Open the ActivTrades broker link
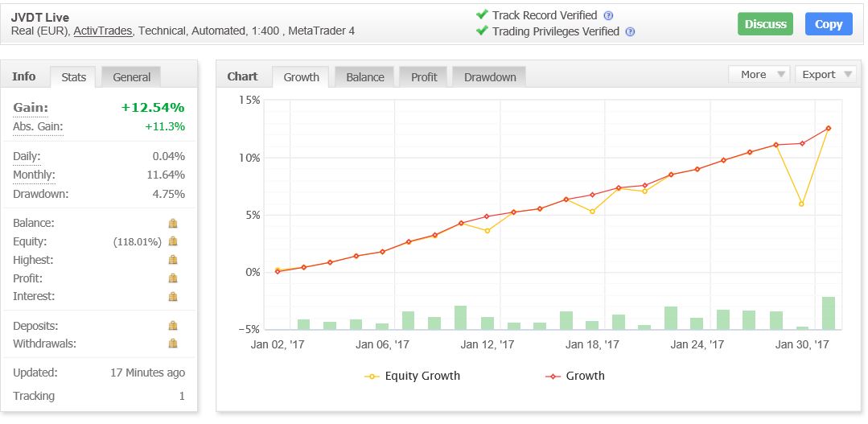 [103, 31]
